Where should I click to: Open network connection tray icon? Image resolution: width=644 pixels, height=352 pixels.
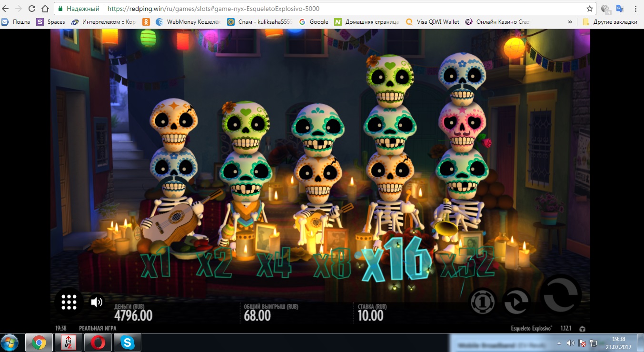594,343
